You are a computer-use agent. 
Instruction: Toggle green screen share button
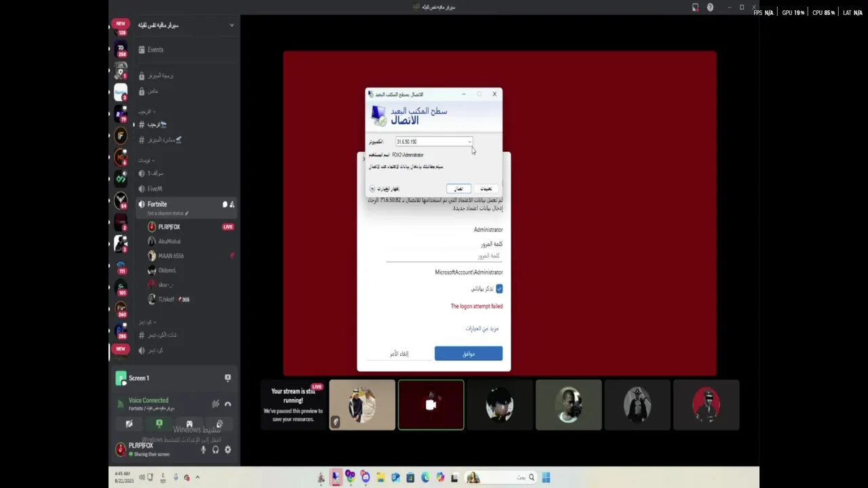coord(159,424)
